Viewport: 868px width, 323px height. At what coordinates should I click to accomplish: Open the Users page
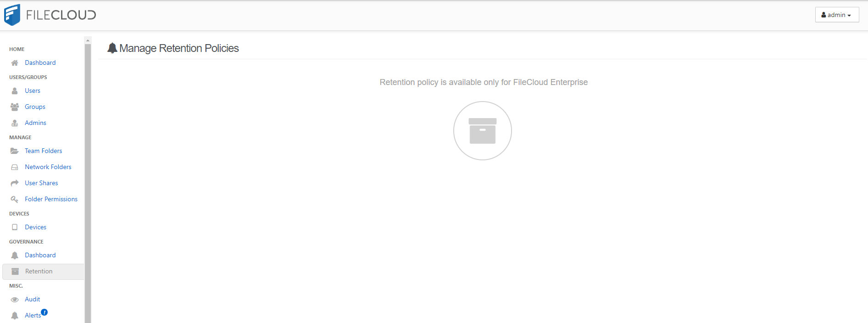(33, 91)
